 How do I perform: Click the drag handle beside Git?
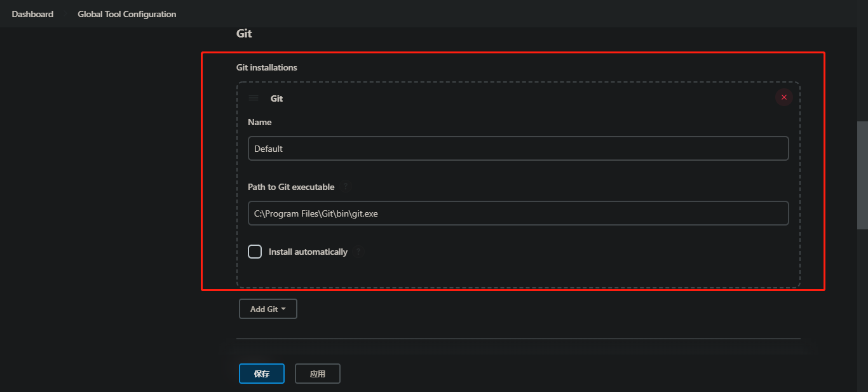click(254, 98)
